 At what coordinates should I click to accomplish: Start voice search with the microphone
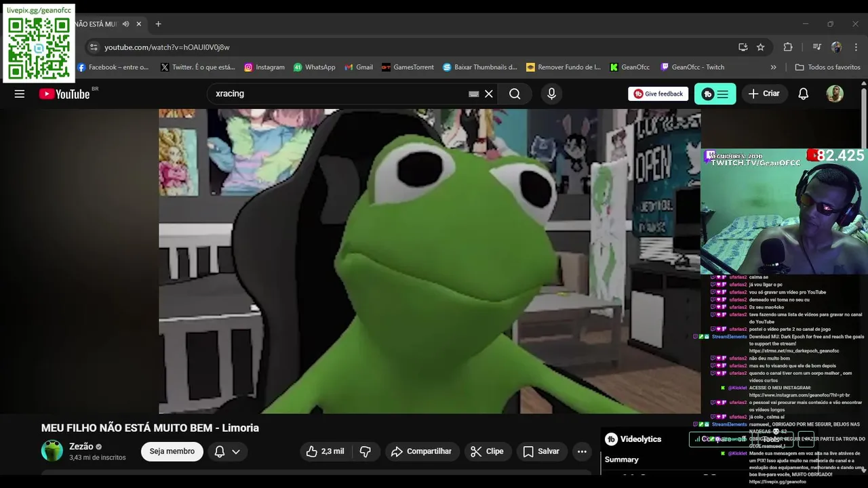pyautogui.click(x=551, y=94)
